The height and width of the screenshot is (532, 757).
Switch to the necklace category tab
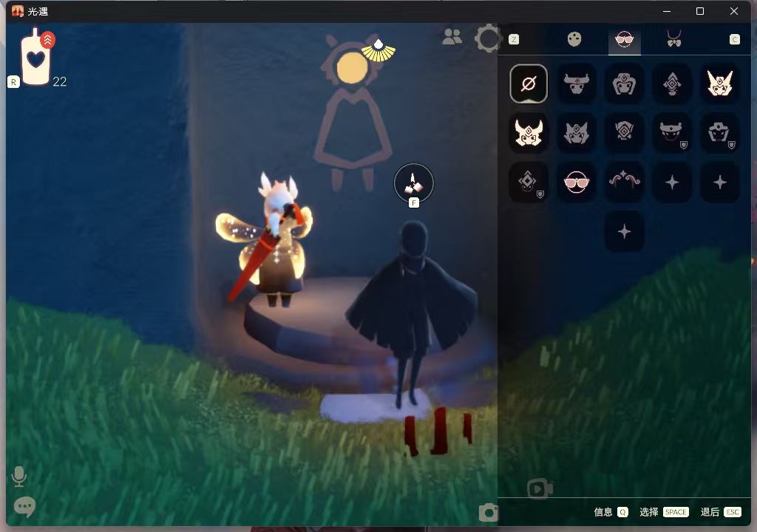point(674,38)
